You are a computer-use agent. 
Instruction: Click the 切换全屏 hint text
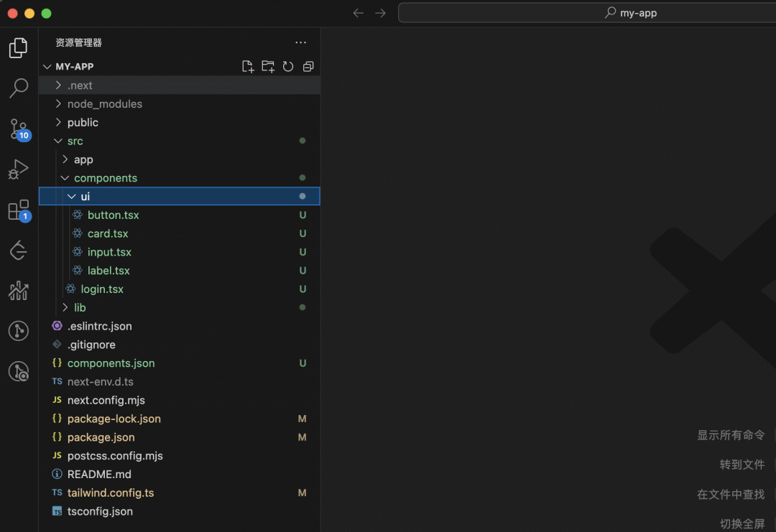tap(742, 523)
